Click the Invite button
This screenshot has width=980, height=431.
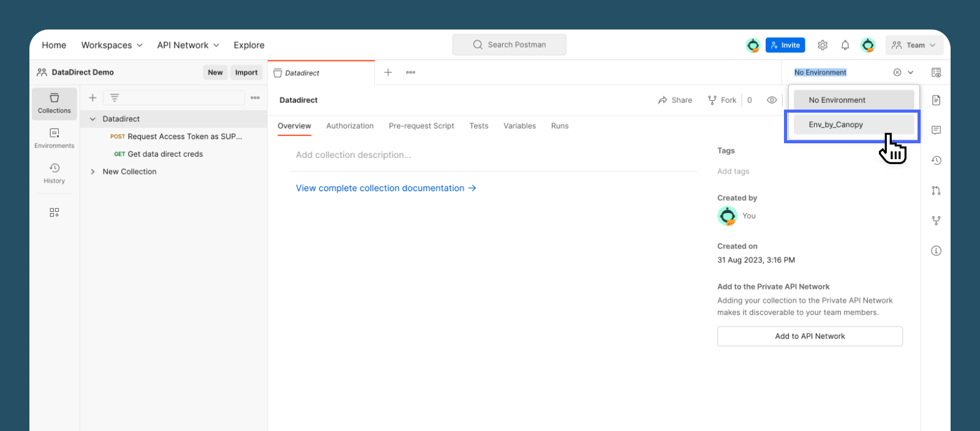click(x=785, y=45)
